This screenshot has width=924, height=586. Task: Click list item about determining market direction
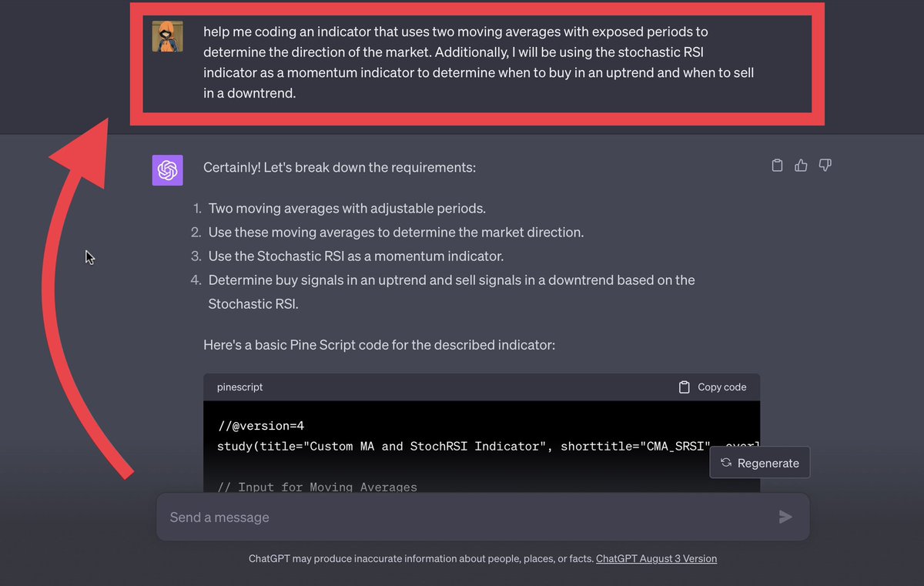point(397,233)
